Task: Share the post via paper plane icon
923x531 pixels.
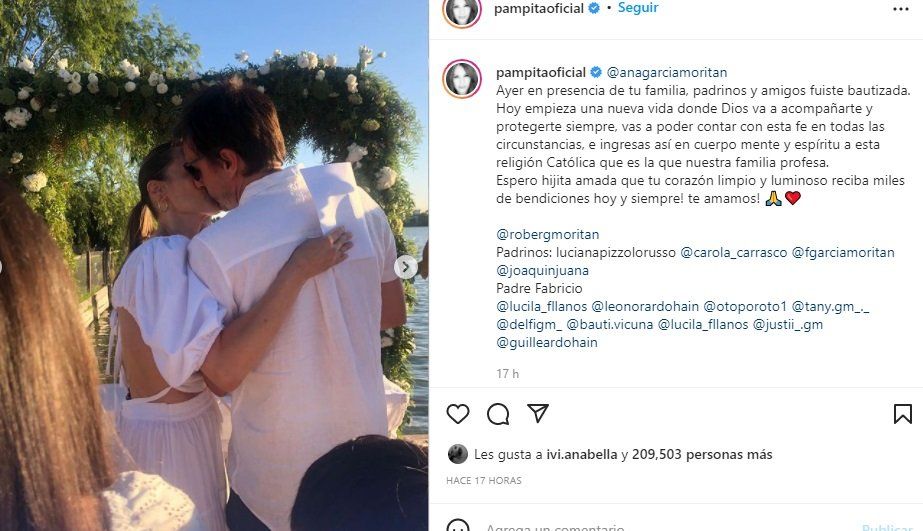Action: pyautogui.click(x=538, y=413)
